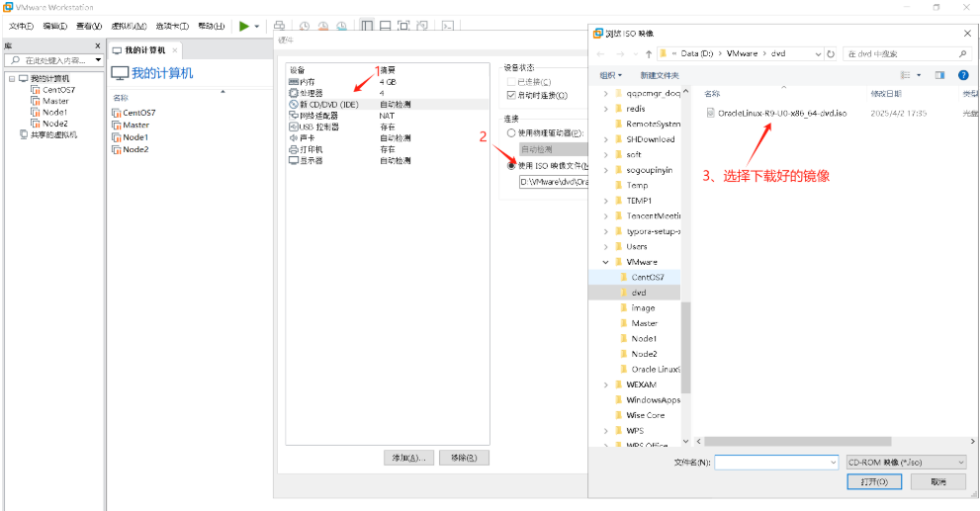Select 新 CD/DVD (IDE) device
Viewport: 980px width, 511px height.
pos(388,105)
